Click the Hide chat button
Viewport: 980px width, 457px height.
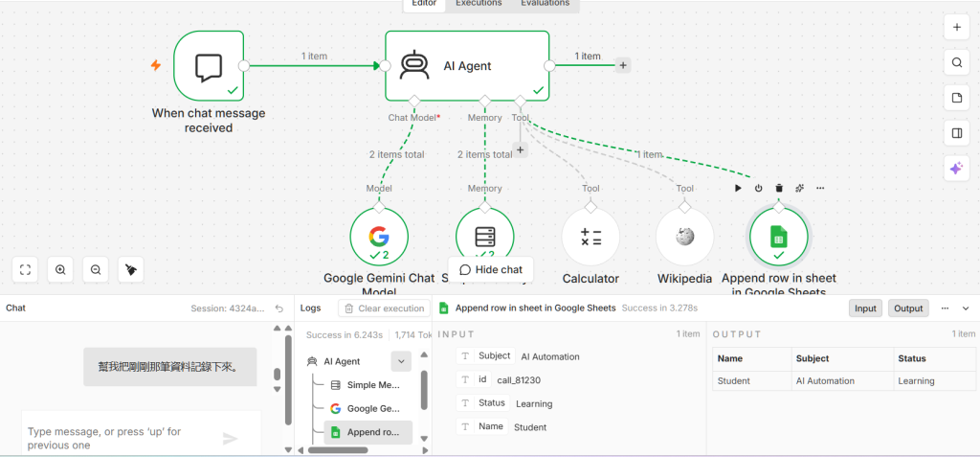pyautogui.click(x=491, y=270)
